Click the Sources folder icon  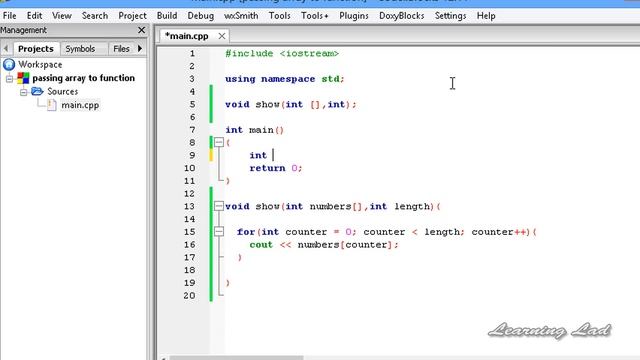point(37,91)
